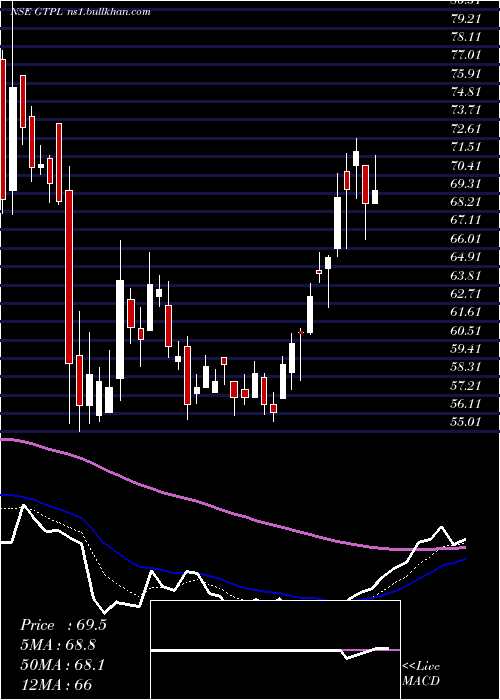Click the 50MA : 68.1 readout
This screenshot has height=700, width=500.
pos(62,665)
